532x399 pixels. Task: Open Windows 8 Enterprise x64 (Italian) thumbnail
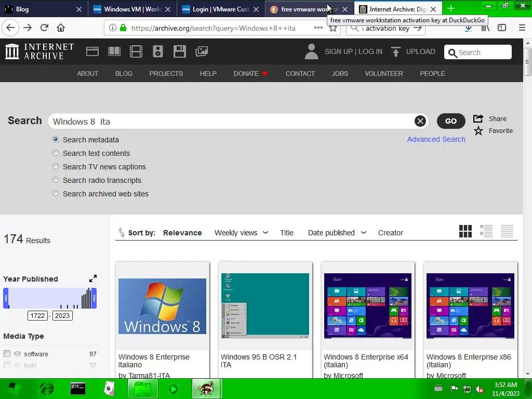point(368,305)
